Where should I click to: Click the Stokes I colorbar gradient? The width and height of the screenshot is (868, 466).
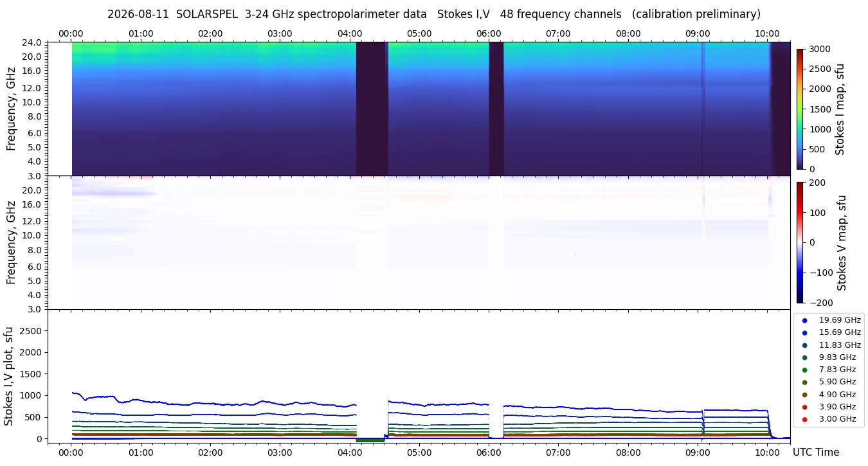800,109
